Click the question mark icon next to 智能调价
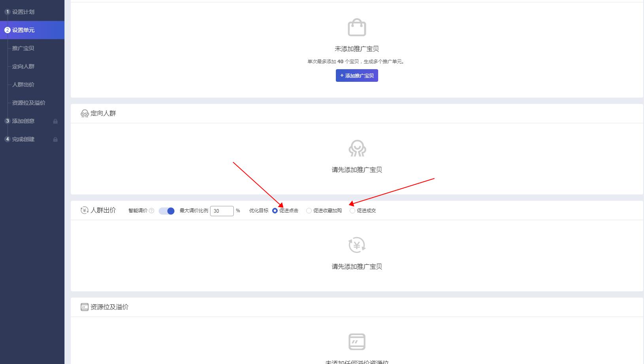 click(152, 211)
